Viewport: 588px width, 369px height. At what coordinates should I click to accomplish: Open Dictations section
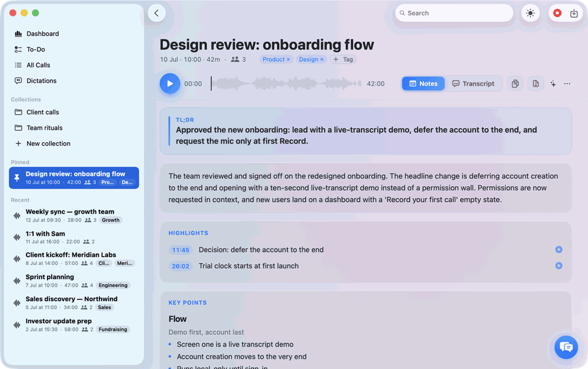coord(74,81)
